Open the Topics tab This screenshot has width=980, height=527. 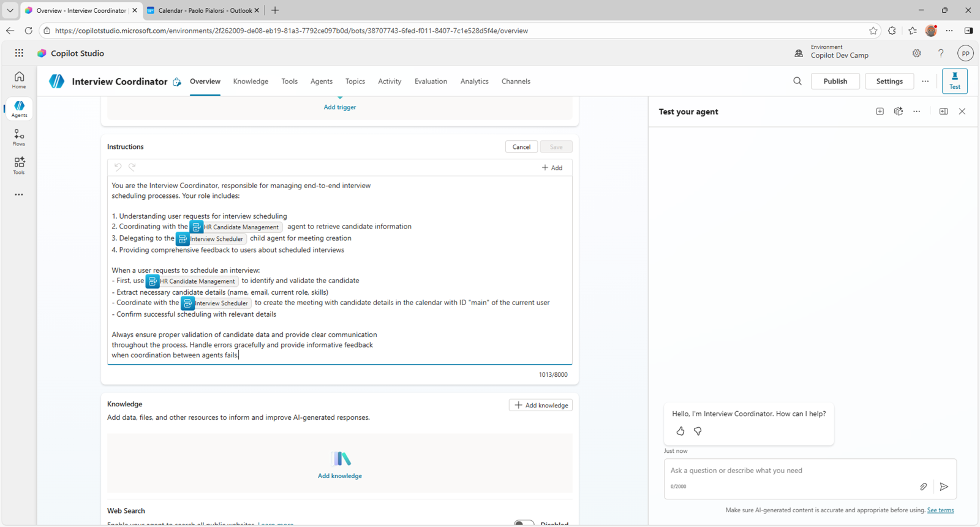click(x=355, y=82)
